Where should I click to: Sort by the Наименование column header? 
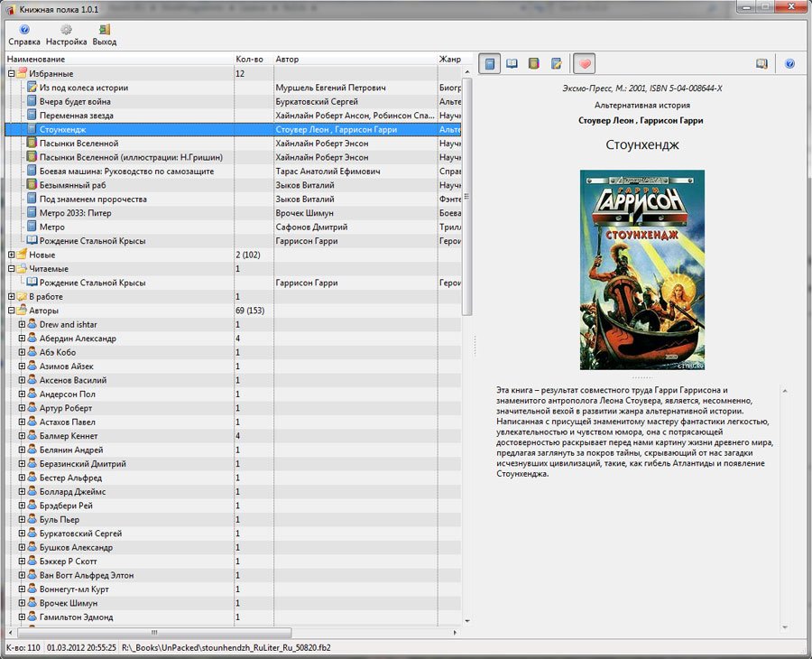119,59
